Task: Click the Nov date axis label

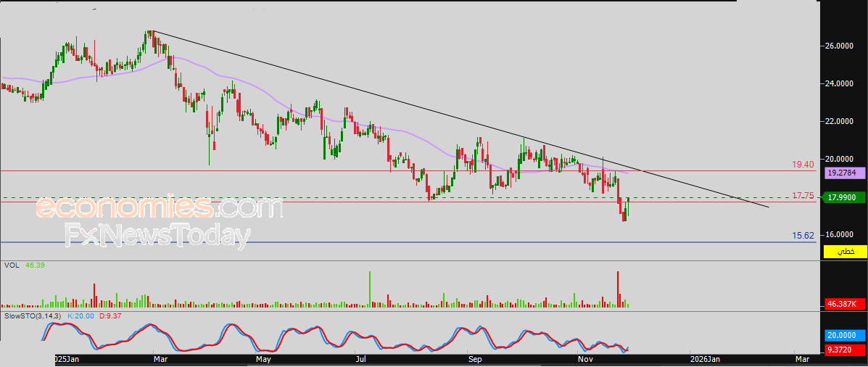Action: click(x=584, y=359)
